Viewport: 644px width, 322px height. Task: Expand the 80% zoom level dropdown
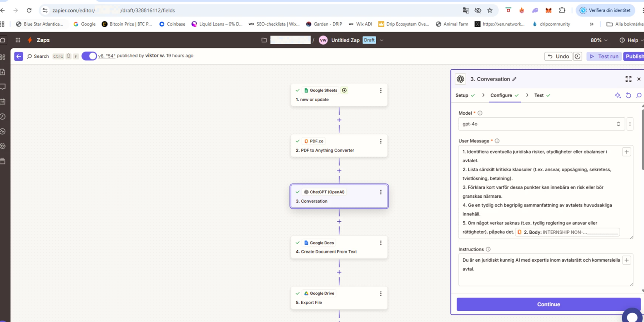599,40
